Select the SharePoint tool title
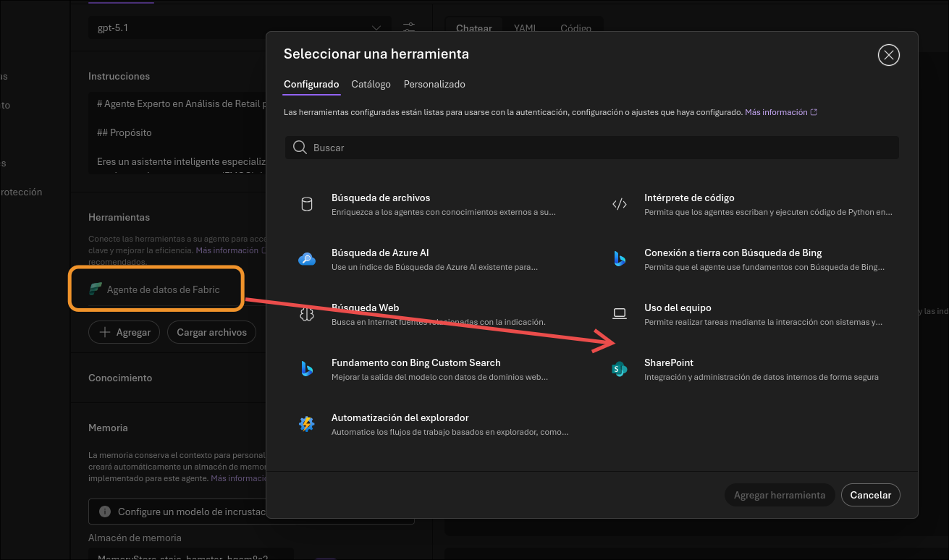This screenshot has height=560, width=949. (x=669, y=362)
